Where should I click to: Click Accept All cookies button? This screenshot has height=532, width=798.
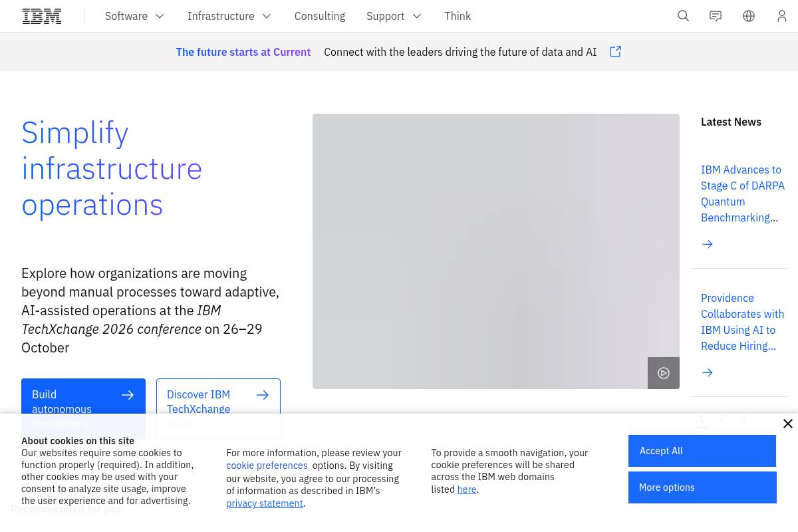[x=702, y=451]
